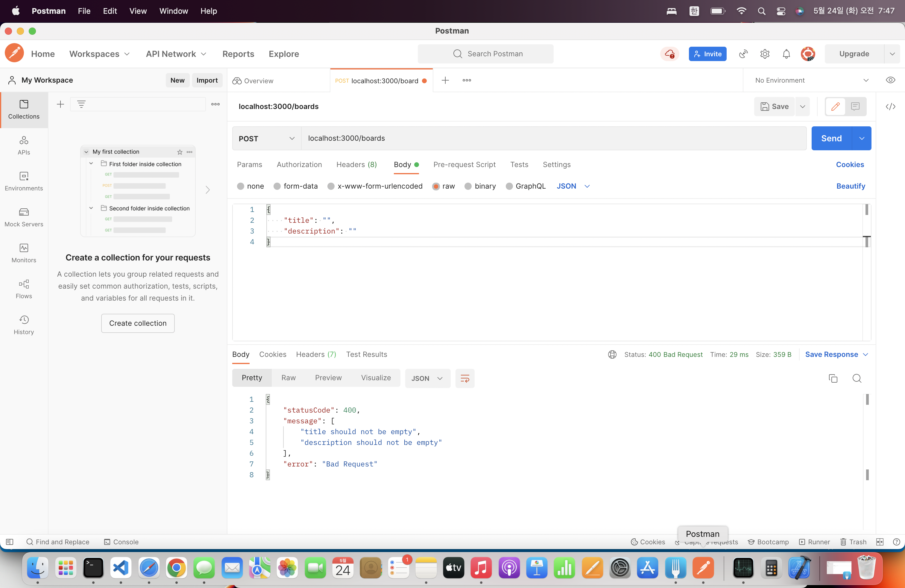
Task: Select the form-data body radio button
Action: point(277,186)
